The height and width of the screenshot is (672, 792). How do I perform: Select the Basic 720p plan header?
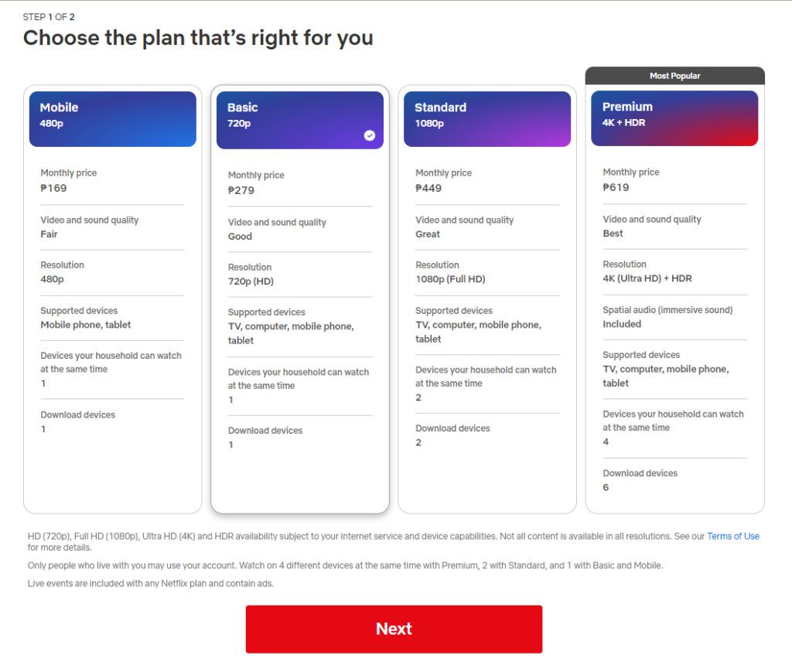click(300, 120)
